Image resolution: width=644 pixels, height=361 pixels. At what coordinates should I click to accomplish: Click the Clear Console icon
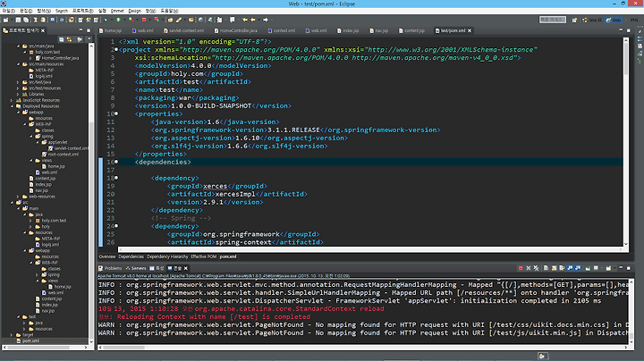coord(546,268)
